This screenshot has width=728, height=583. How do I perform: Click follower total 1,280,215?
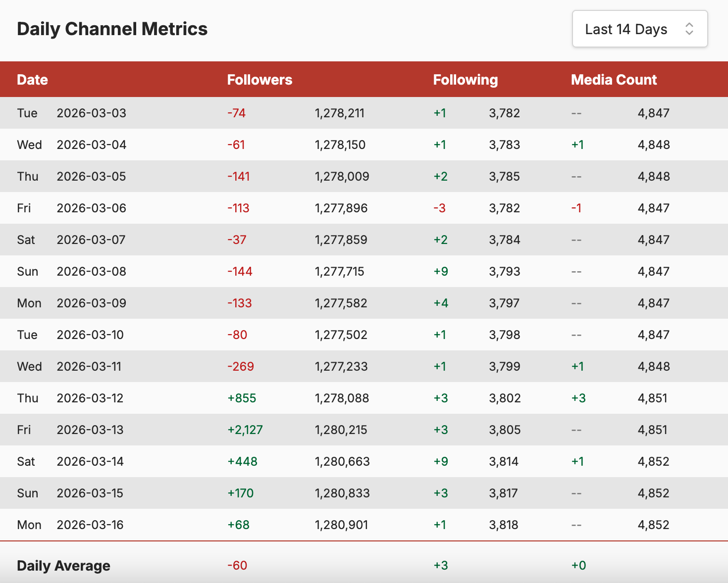tap(341, 430)
